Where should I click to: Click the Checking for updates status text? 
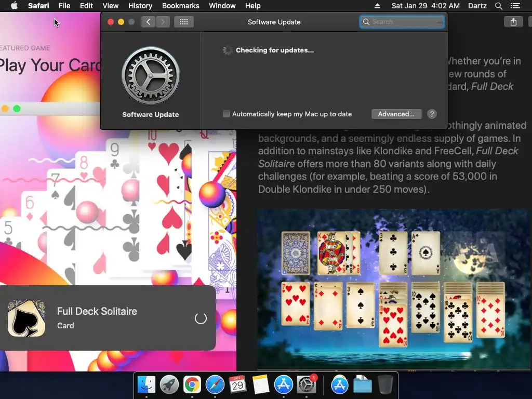point(275,50)
